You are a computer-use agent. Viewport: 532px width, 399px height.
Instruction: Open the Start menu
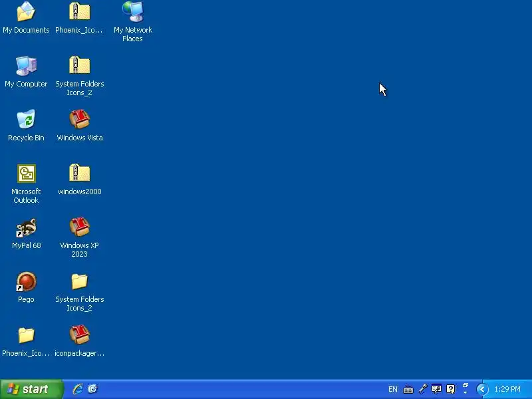(x=31, y=389)
